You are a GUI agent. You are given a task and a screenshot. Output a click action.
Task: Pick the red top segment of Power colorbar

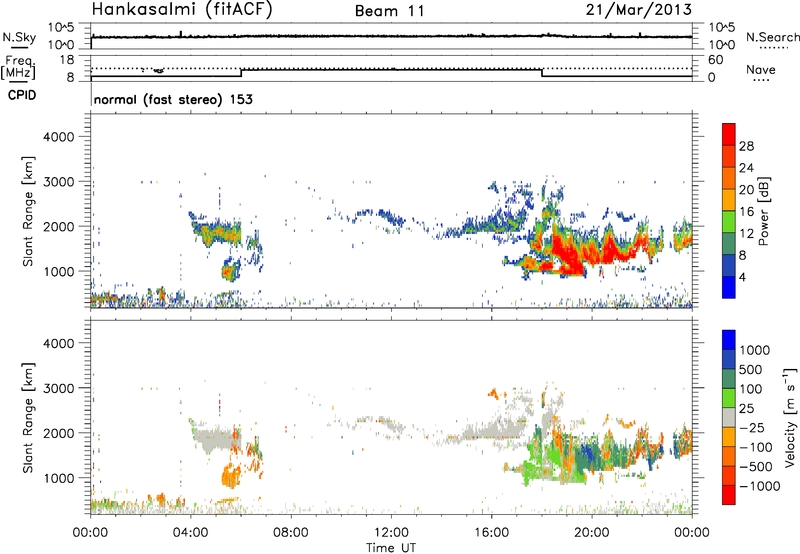[x=729, y=134]
